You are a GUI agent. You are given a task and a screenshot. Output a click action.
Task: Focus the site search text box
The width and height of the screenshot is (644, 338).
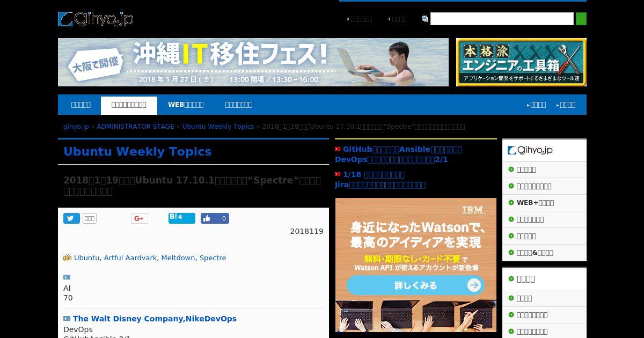[502, 19]
